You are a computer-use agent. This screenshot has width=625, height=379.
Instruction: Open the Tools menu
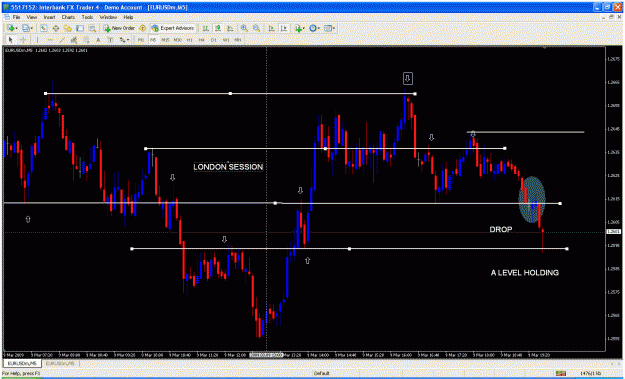(87, 18)
